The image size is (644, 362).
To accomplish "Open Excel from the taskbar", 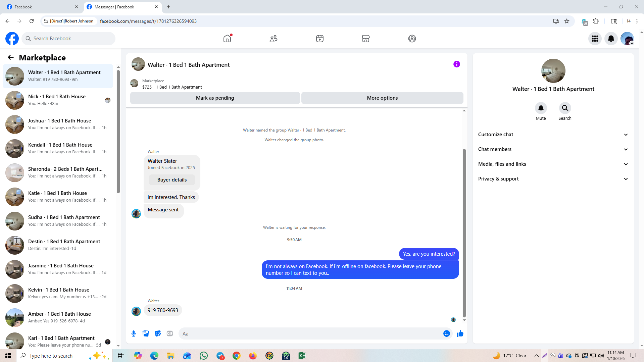I will coord(302,356).
